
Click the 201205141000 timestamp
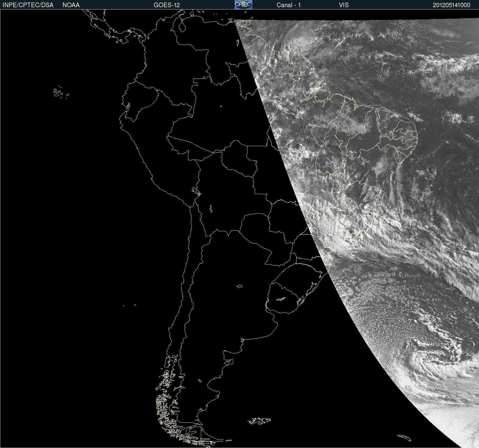click(x=451, y=5)
